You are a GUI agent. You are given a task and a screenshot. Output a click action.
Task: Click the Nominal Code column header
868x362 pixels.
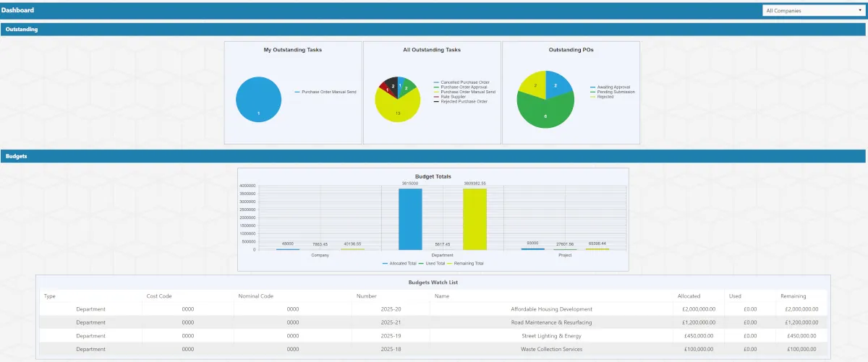pos(255,296)
